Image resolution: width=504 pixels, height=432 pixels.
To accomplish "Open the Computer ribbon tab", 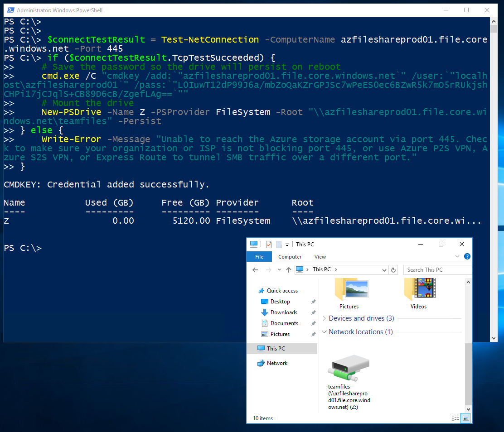I will (290, 257).
